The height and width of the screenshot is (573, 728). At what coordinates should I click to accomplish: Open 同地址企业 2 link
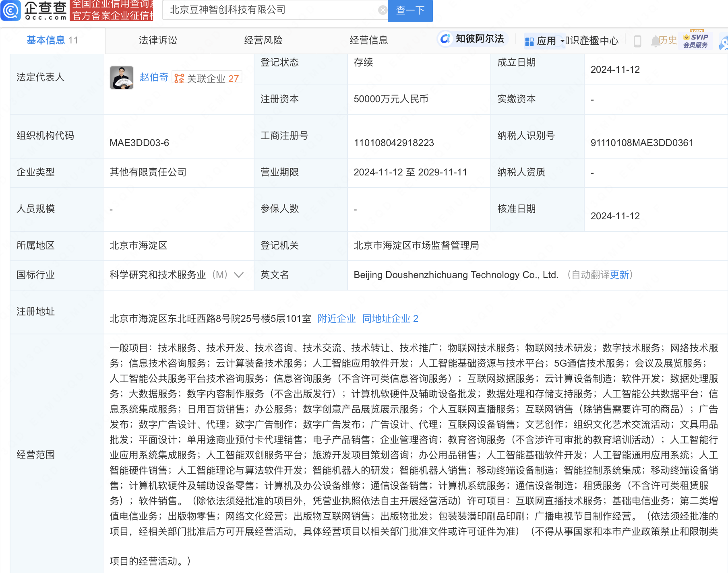(x=390, y=319)
